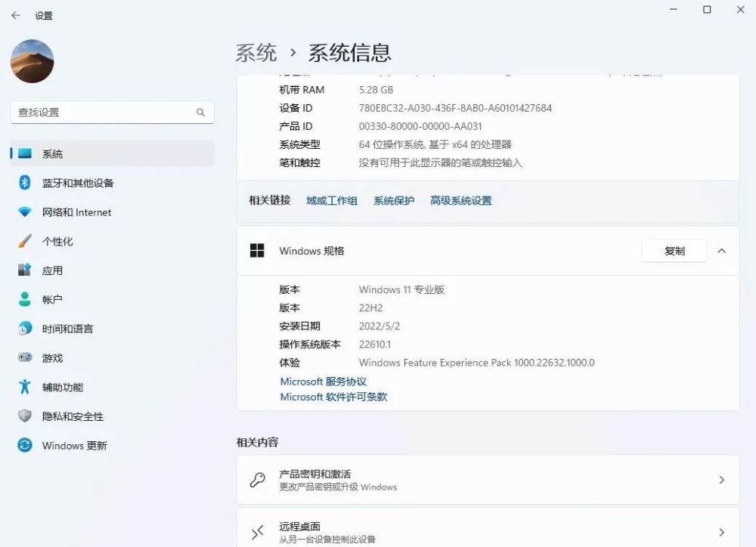Click the back arrow in the title bar

[15, 15]
